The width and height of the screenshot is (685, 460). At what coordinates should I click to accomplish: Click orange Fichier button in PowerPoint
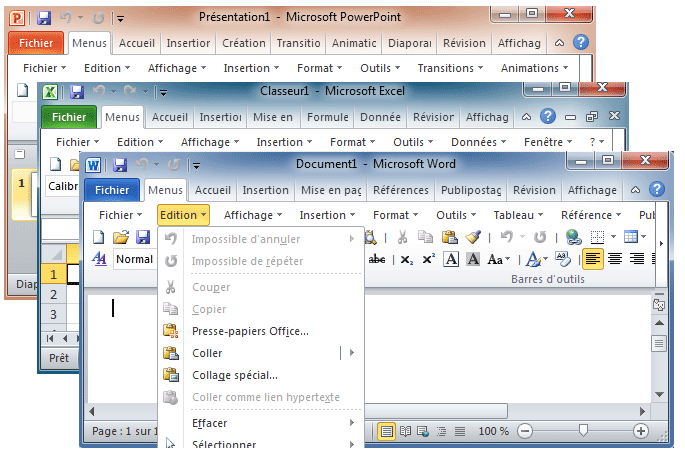pos(36,43)
